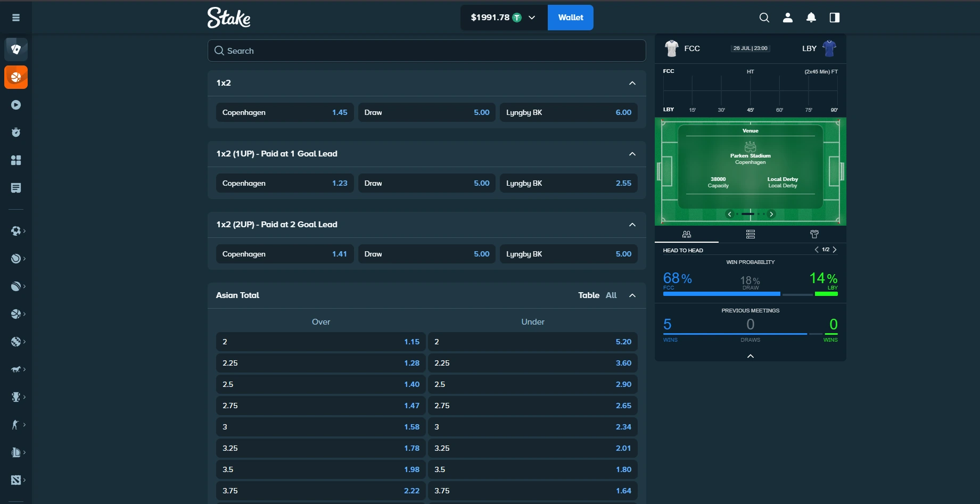Collapse the 1x2 market section
The width and height of the screenshot is (980, 504).
pos(632,83)
